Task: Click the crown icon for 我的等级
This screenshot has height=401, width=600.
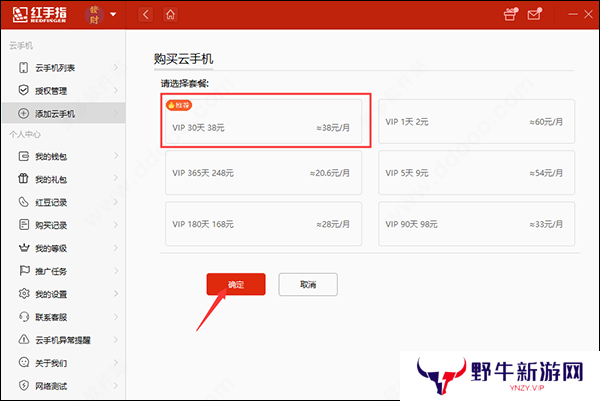Action: pyautogui.click(x=24, y=248)
